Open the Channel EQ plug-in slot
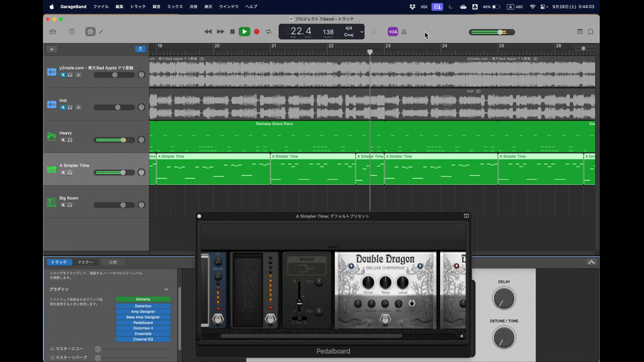 (143, 339)
